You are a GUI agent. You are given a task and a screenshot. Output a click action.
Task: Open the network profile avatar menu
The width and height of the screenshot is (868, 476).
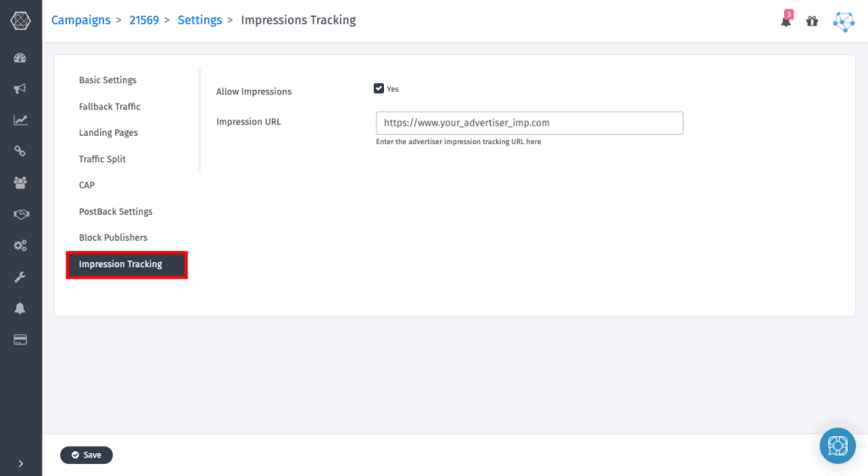click(843, 21)
